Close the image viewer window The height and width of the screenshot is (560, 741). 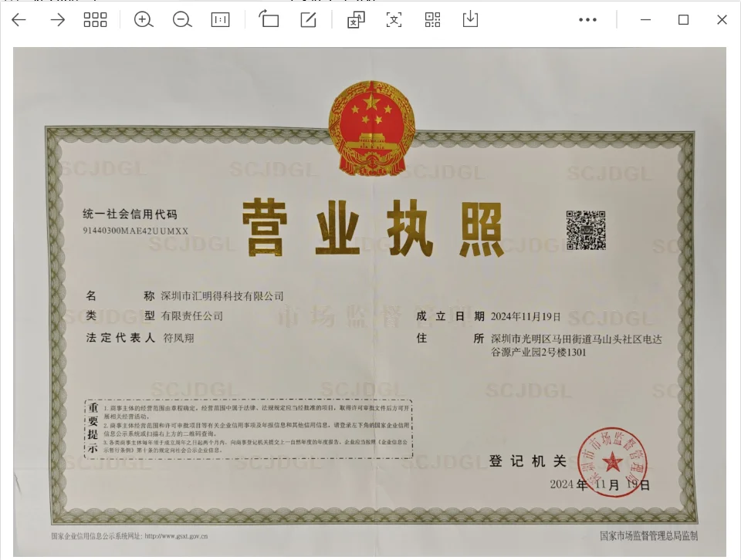(x=722, y=20)
